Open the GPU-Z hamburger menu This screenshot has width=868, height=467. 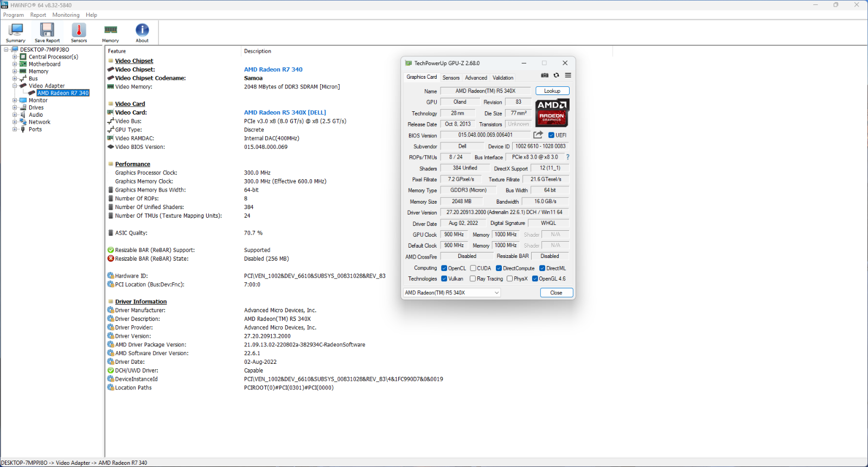point(568,75)
